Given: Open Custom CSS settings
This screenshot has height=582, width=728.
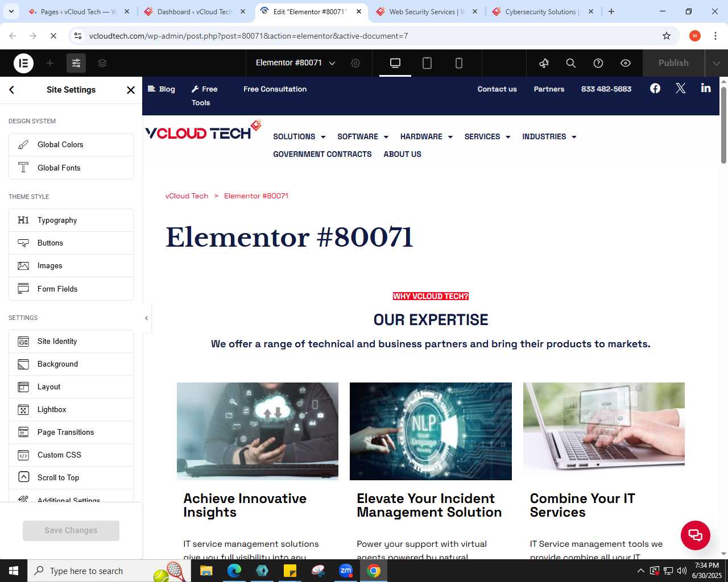Looking at the screenshot, I should (x=71, y=455).
